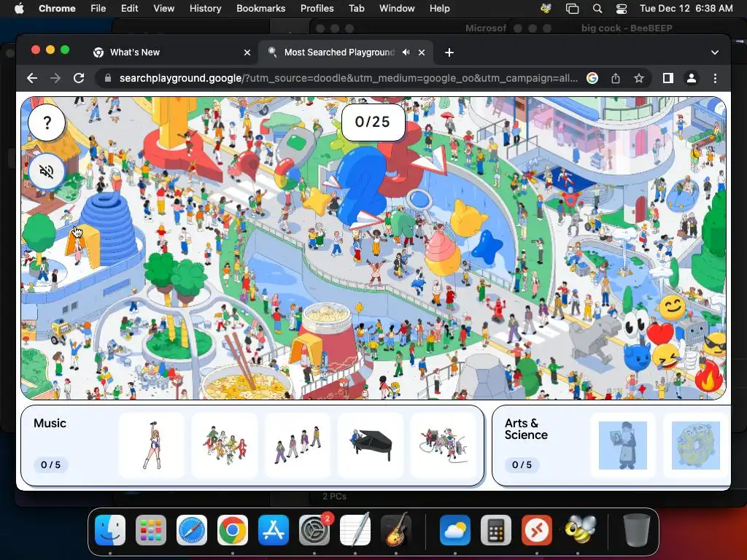Open the File menu
The image size is (747, 560).
(x=98, y=8)
